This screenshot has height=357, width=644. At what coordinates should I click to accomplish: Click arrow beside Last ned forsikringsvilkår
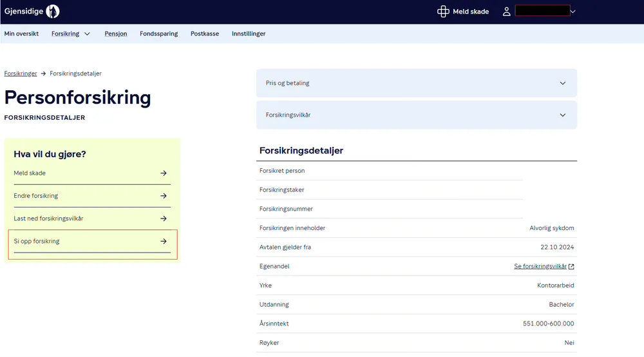164,218
